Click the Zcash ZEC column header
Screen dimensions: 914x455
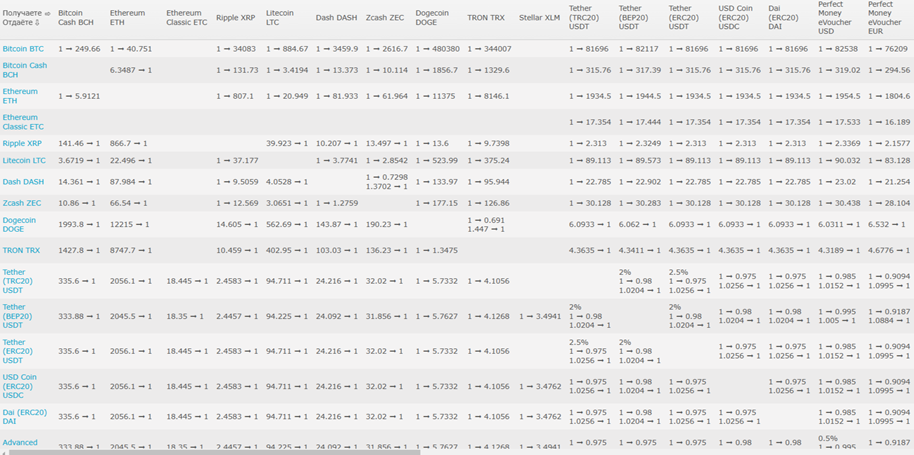(385, 17)
